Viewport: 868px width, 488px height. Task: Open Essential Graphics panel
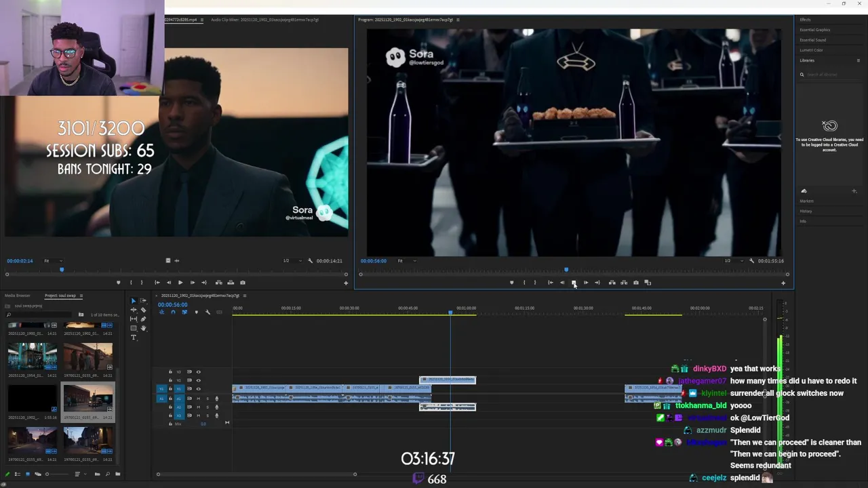[x=814, y=30]
